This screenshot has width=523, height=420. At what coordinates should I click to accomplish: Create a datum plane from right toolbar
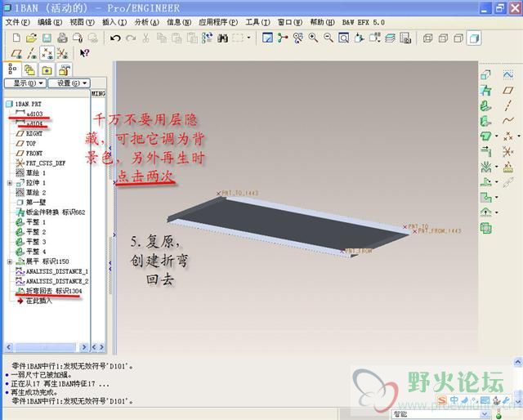click(508, 90)
